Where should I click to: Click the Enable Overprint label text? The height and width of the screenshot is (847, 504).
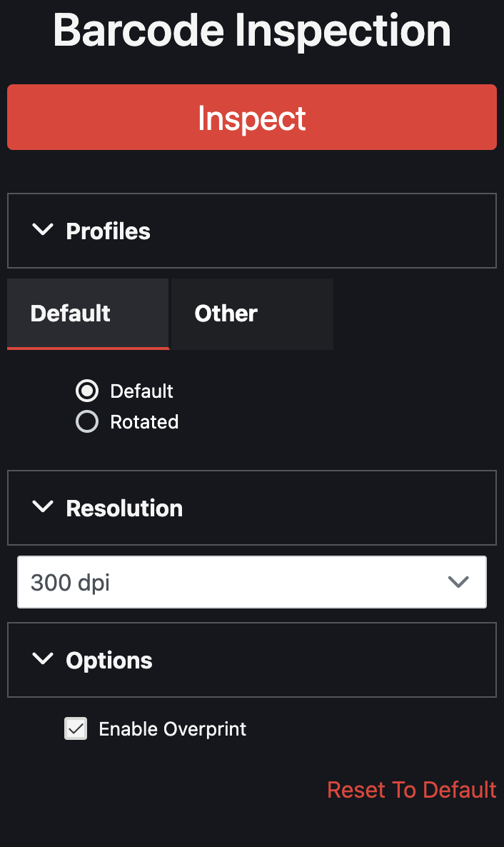click(x=172, y=729)
